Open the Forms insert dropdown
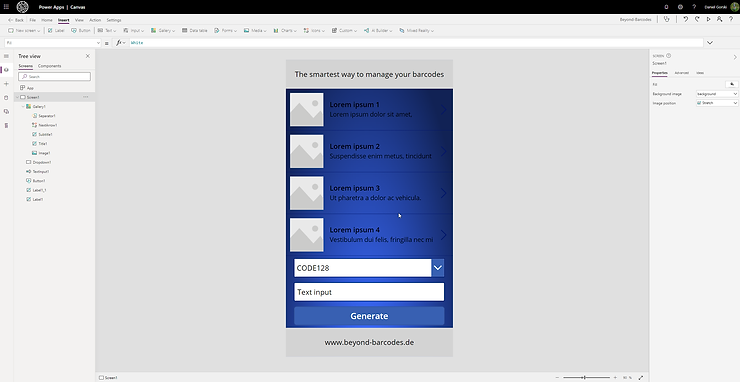The image size is (740, 382). point(226,30)
